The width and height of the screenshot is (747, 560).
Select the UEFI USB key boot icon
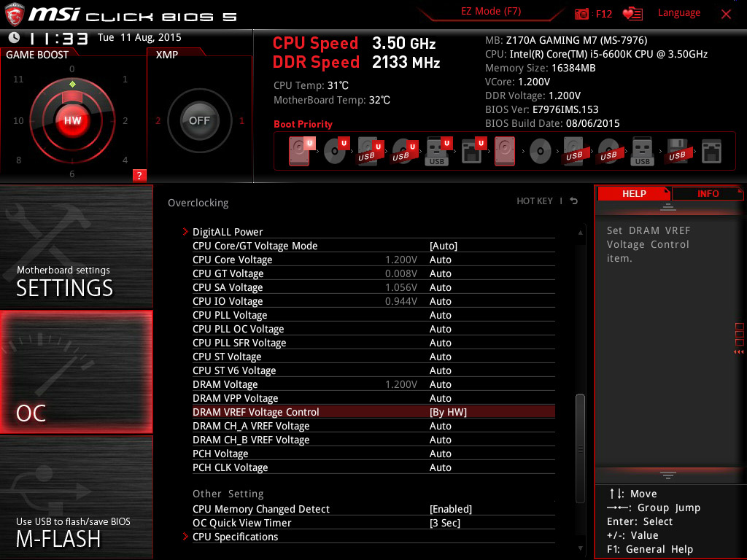(x=438, y=152)
